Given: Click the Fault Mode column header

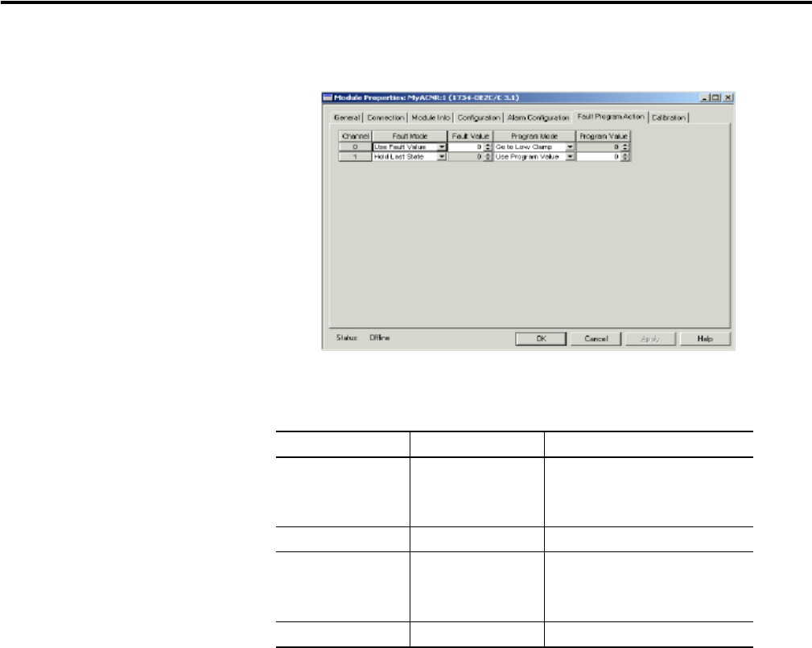Looking at the screenshot, I should 410,136.
